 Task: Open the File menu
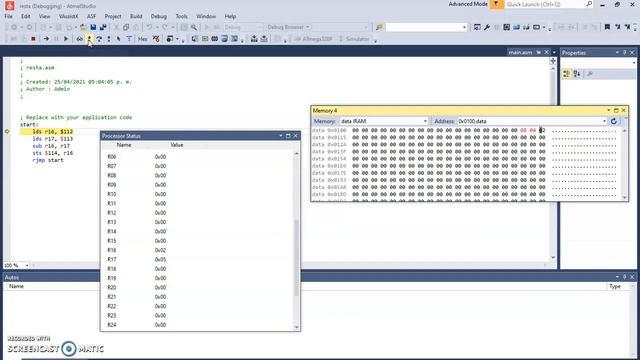coord(9,16)
